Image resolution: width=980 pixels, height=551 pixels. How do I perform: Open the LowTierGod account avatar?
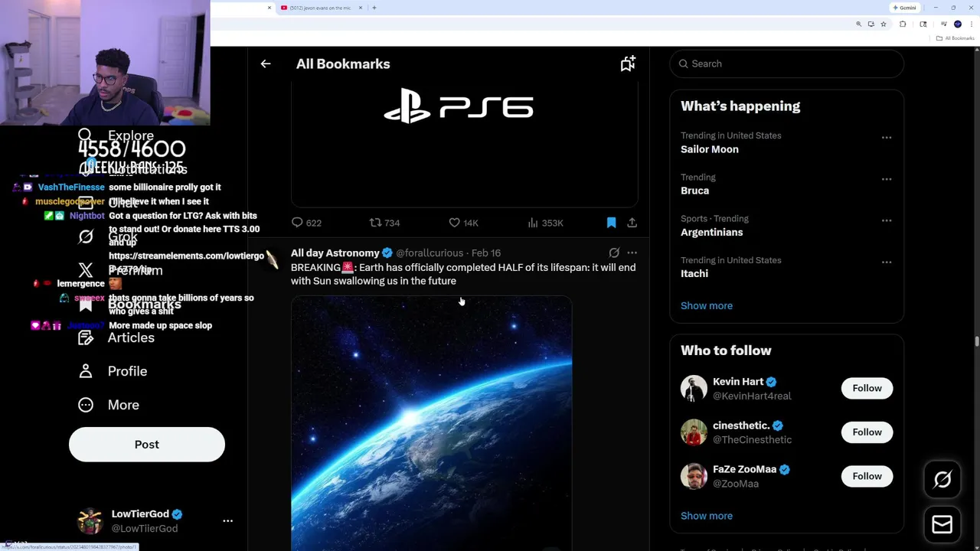coord(90,521)
